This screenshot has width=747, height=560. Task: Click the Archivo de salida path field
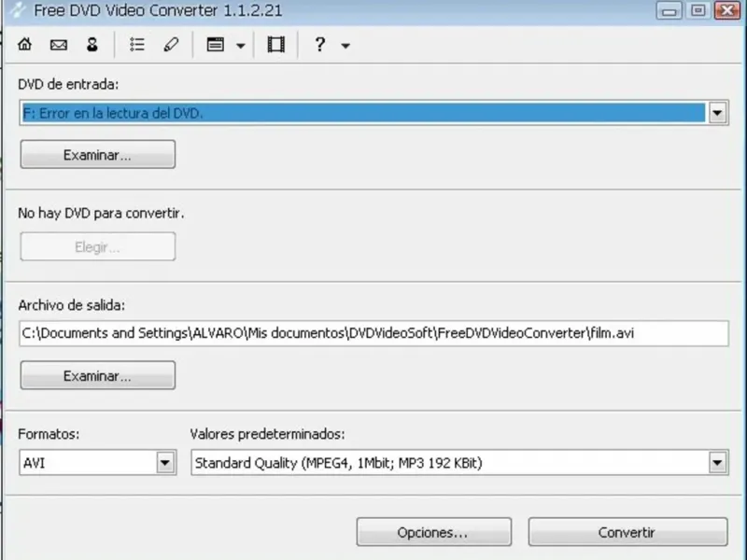pos(374,333)
